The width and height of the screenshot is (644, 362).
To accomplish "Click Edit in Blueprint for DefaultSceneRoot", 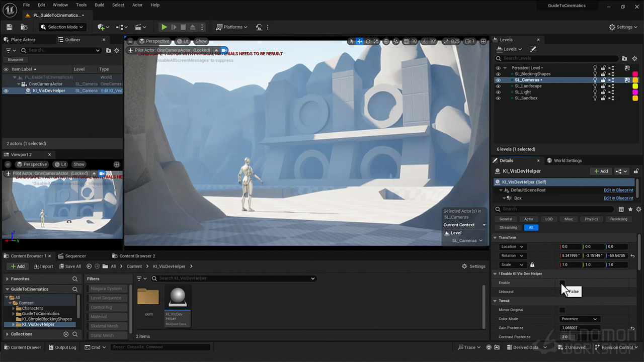I will (x=618, y=191).
